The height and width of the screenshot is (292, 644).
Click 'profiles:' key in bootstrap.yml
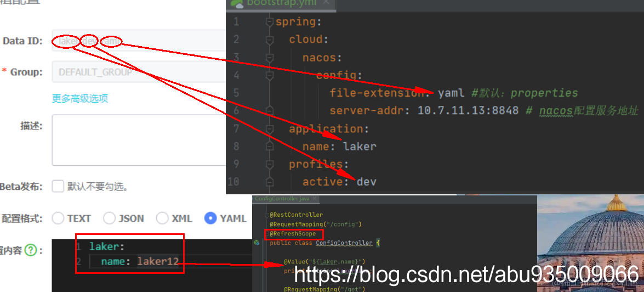319,165
